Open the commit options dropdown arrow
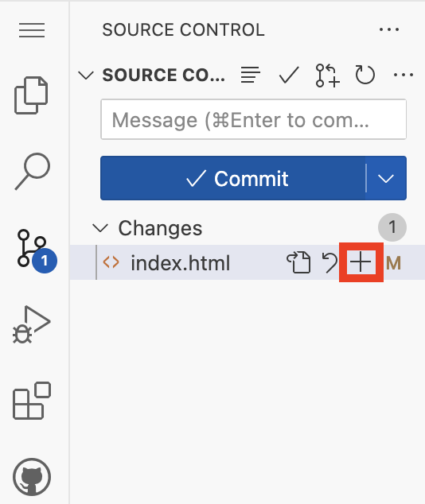 (386, 178)
